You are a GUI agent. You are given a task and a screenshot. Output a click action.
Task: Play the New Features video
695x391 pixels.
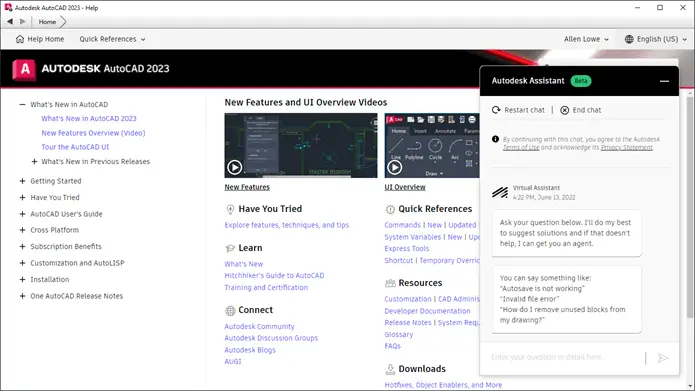point(234,167)
